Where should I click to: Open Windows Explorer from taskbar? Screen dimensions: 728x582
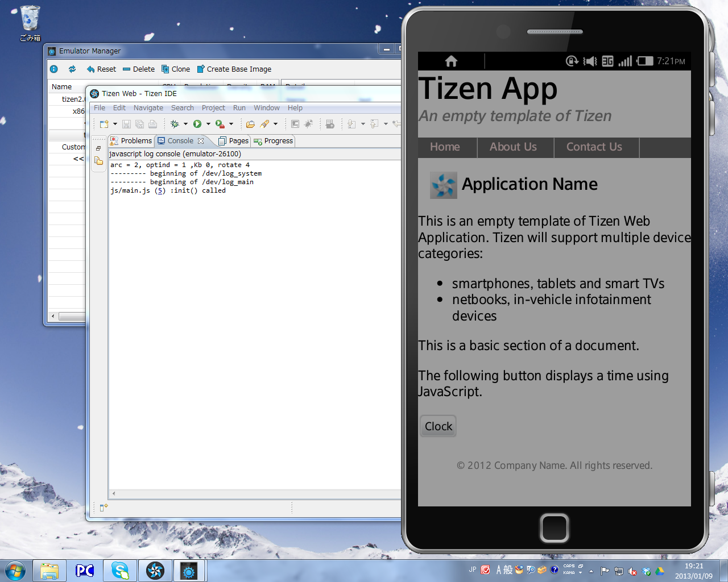(x=49, y=571)
